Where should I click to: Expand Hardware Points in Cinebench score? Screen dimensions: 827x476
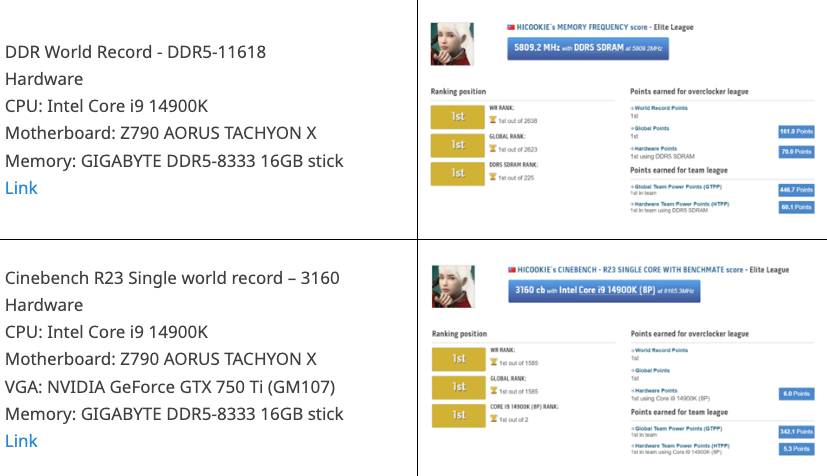[654, 391]
